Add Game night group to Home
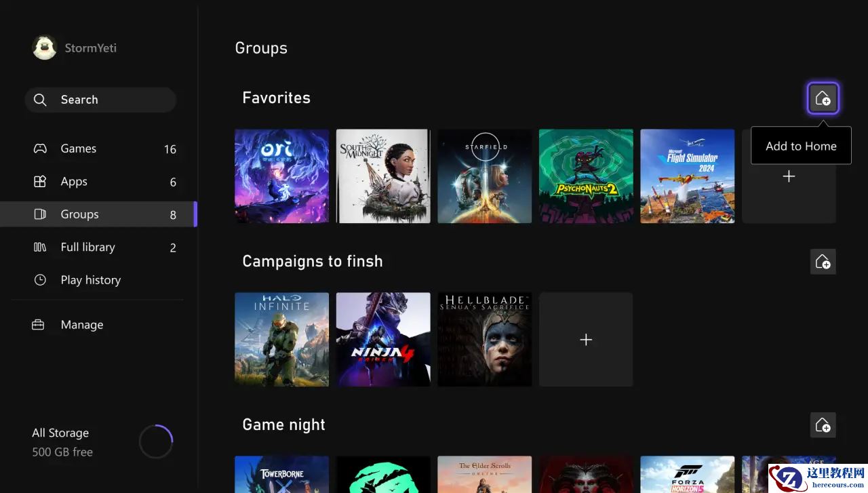 (823, 425)
